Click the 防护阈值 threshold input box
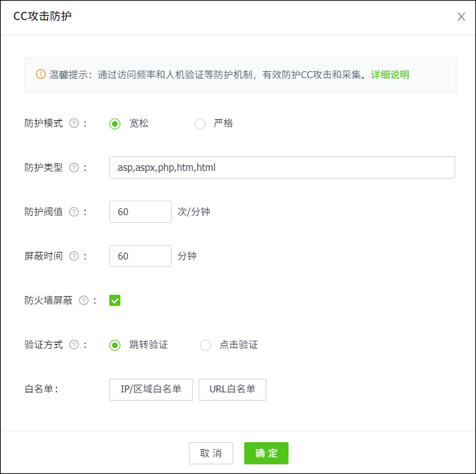This screenshot has width=476, height=474. pyautogui.click(x=140, y=212)
